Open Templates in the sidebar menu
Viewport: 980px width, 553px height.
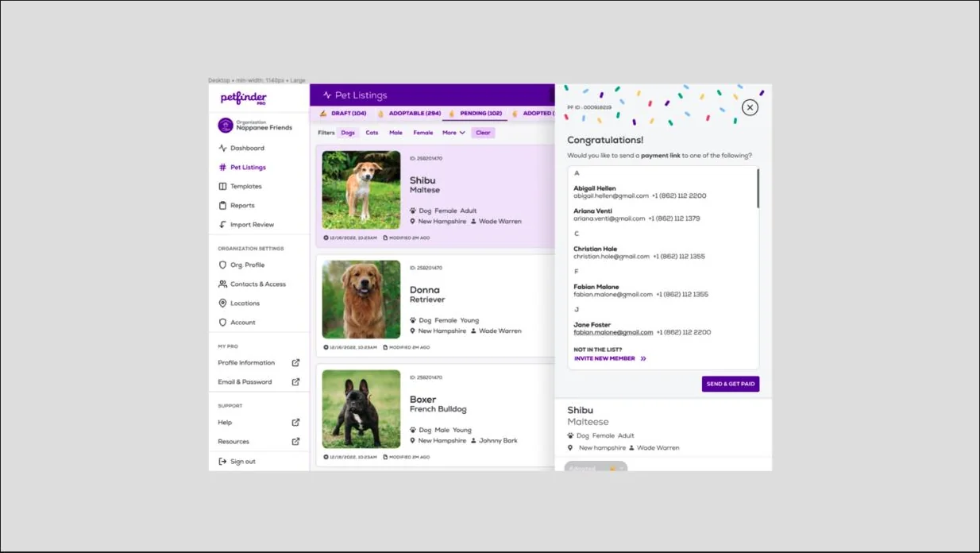pos(245,186)
